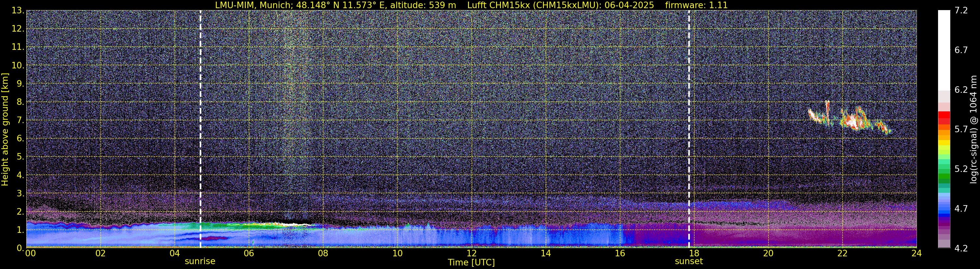Click the white low cloud layer near 07 UTC
Image resolution: width=980 pixels, height=269 pixels.
point(293,224)
